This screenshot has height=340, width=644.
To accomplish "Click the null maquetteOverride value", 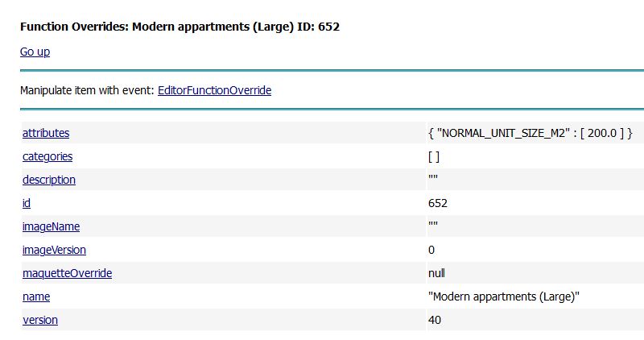I will tap(436, 273).
